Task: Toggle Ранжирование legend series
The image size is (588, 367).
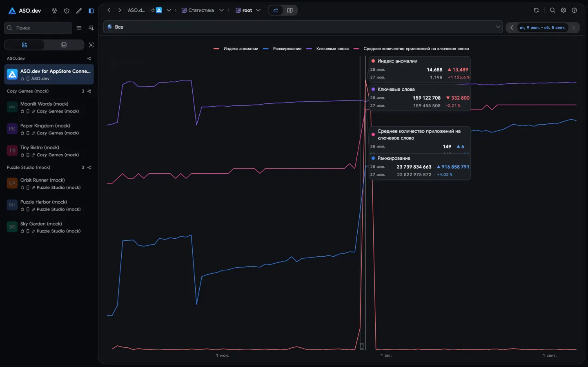Action: [282, 49]
